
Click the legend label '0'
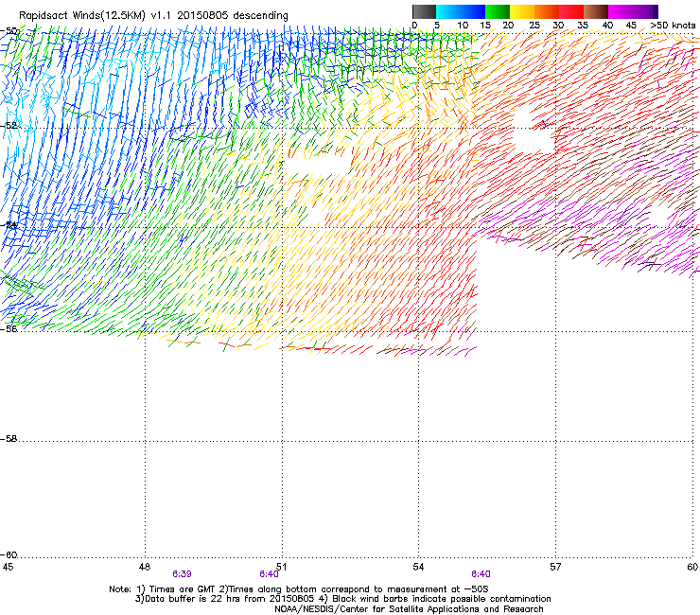(x=414, y=26)
